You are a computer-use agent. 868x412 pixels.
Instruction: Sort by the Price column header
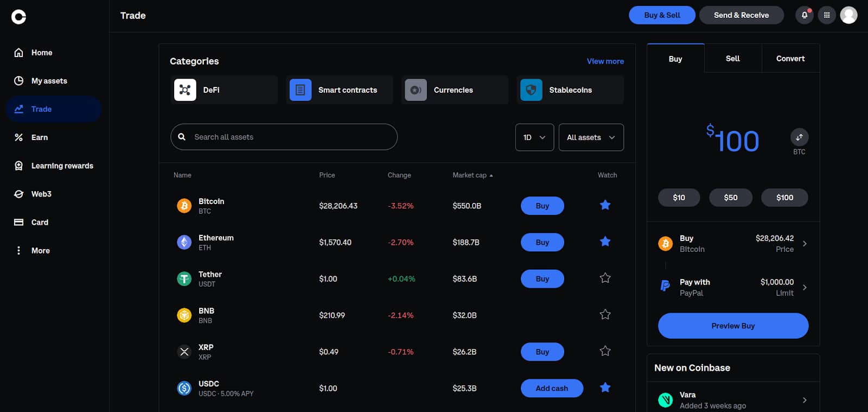tap(327, 175)
